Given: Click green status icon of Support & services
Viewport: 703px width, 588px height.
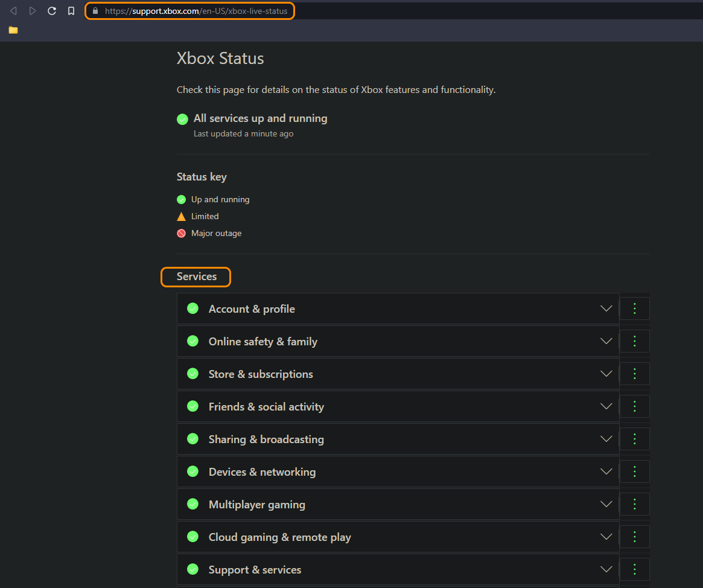Looking at the screenshot, I should pyautogui.click(x=192, y=569).
